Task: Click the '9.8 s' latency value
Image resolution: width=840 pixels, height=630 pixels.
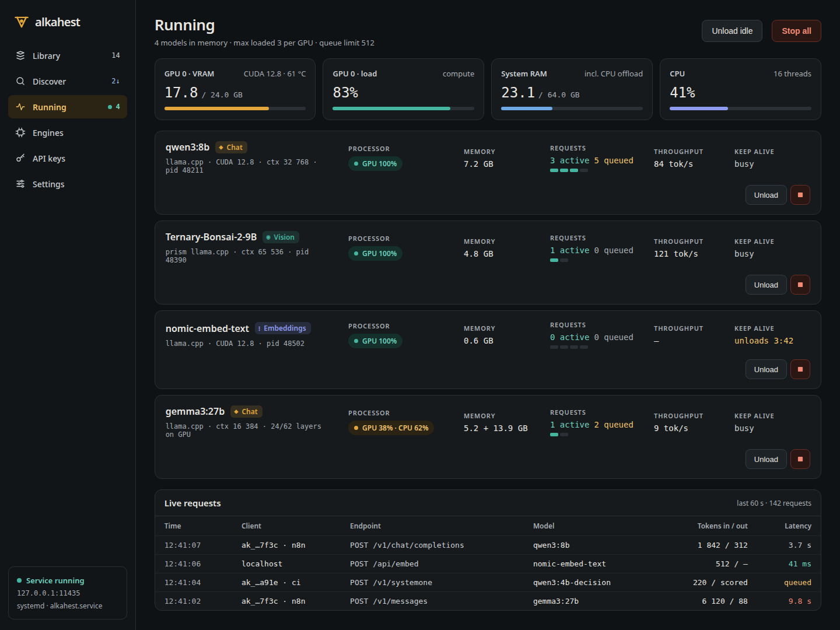Action: click(800, 601)
